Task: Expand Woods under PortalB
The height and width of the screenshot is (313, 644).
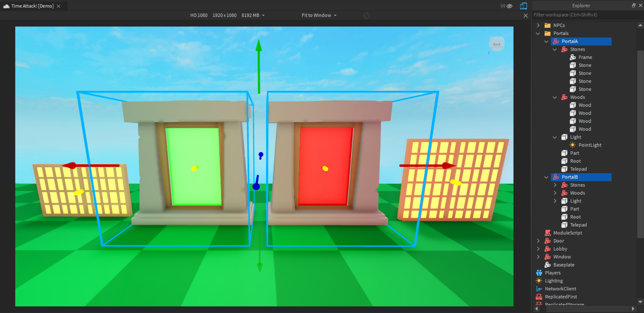Action: pos(555,193)
